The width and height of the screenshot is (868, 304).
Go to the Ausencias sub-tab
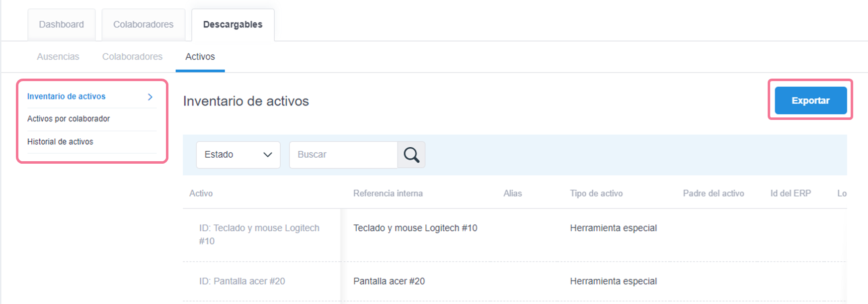[58, 57]
